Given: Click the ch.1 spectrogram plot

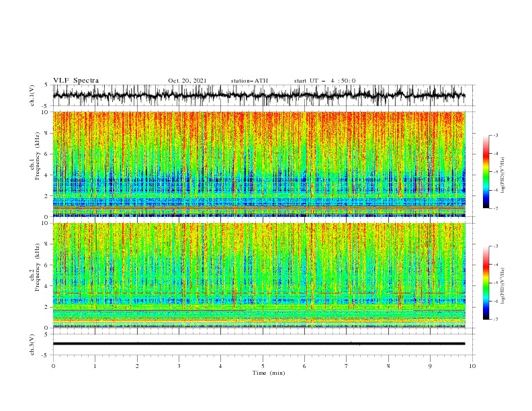Looking at the screenshot, I should [259, 164].
